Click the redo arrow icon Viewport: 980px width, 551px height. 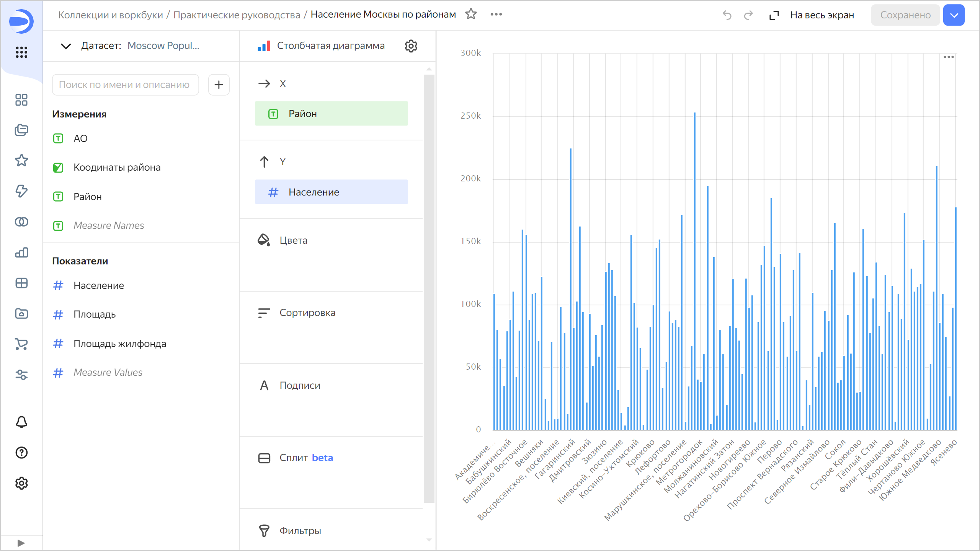[748, 15]
